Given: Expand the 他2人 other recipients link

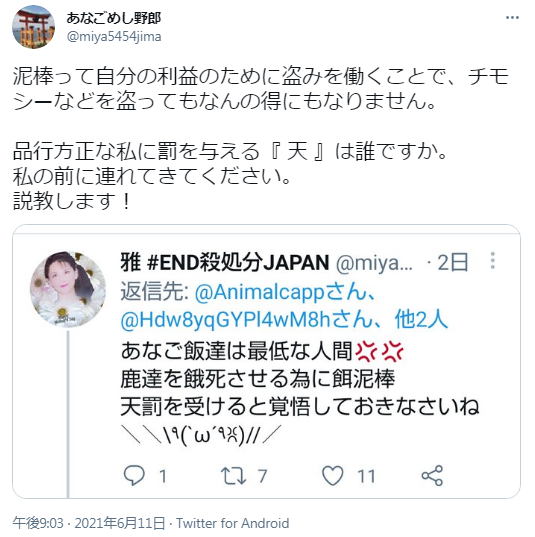Looking at the screenshot, I should click(x=421, y=320).
